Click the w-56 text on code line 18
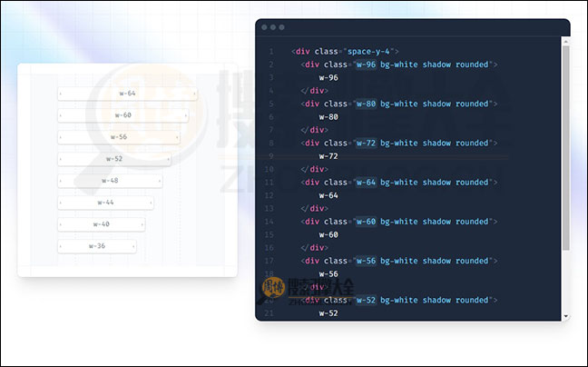The image size is (588, 367). (328, 274)
